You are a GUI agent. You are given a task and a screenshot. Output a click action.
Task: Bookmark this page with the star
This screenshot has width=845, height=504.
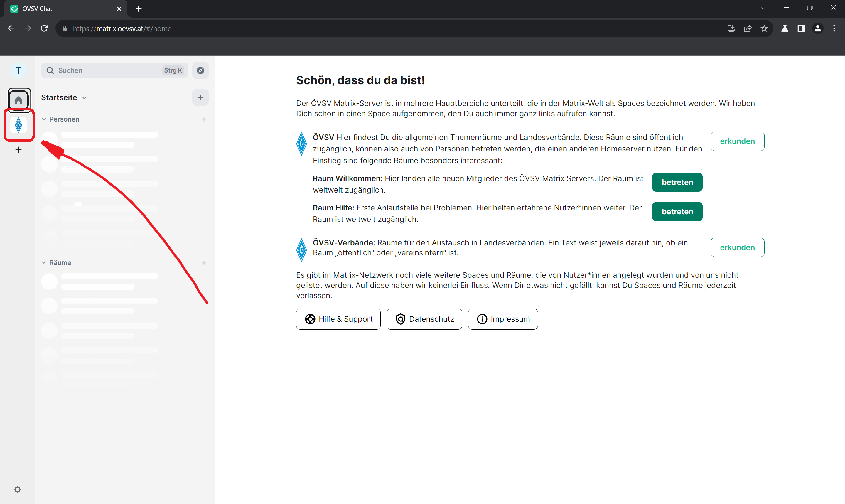[764, 28]
